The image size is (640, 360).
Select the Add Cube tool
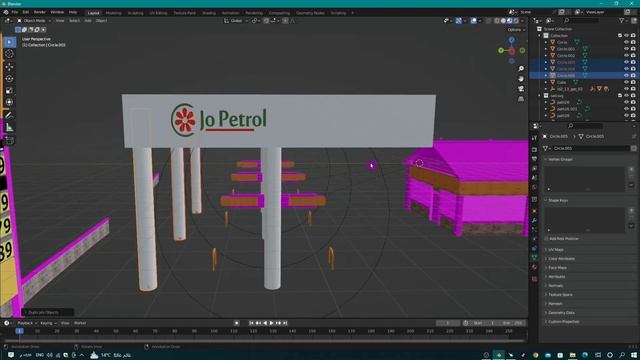pyautogui.click(x=9, y=140)
